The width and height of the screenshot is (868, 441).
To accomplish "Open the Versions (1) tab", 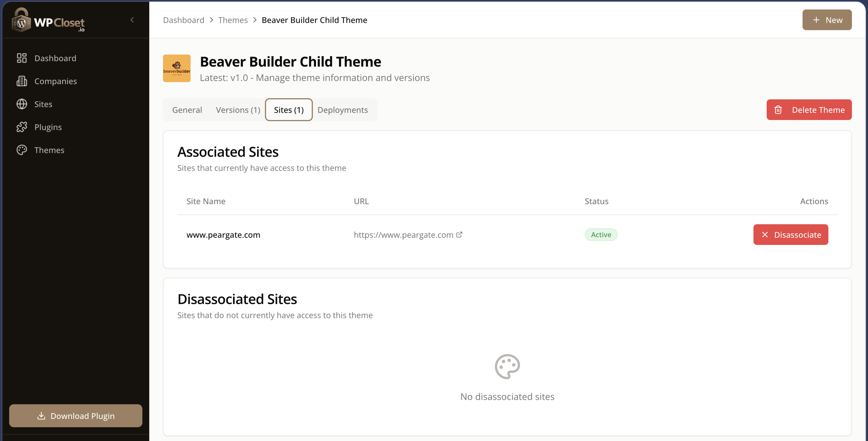I will click(238, 110).
